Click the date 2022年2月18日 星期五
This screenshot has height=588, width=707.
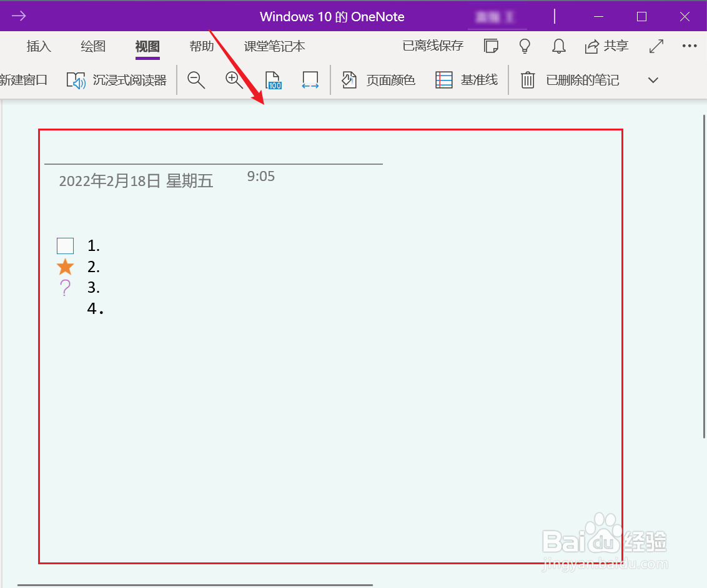(x=136, y=181)
